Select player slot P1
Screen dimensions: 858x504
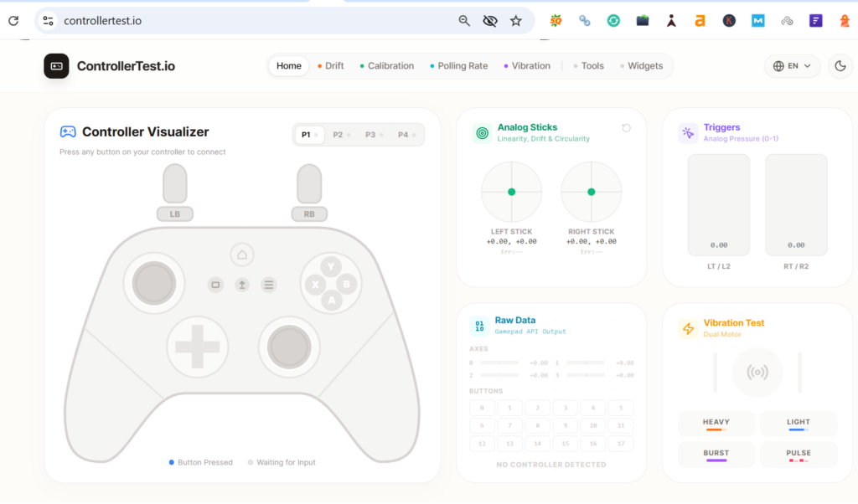(309, 135)
